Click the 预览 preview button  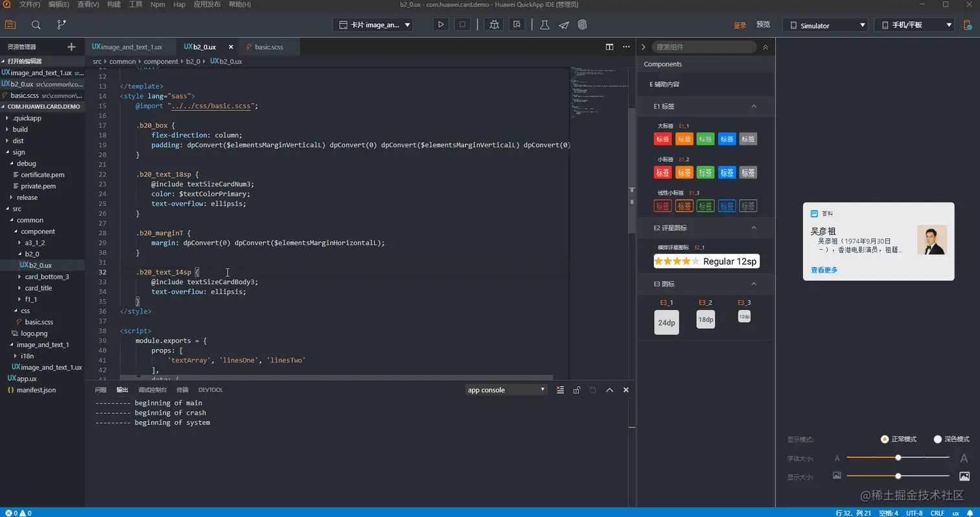pyautogui.click(x=764, y=25)
